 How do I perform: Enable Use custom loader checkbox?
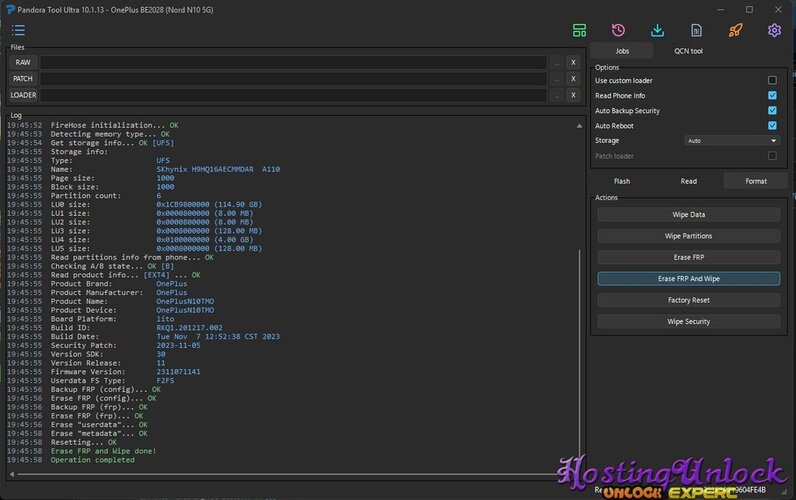tap(772, 80)
